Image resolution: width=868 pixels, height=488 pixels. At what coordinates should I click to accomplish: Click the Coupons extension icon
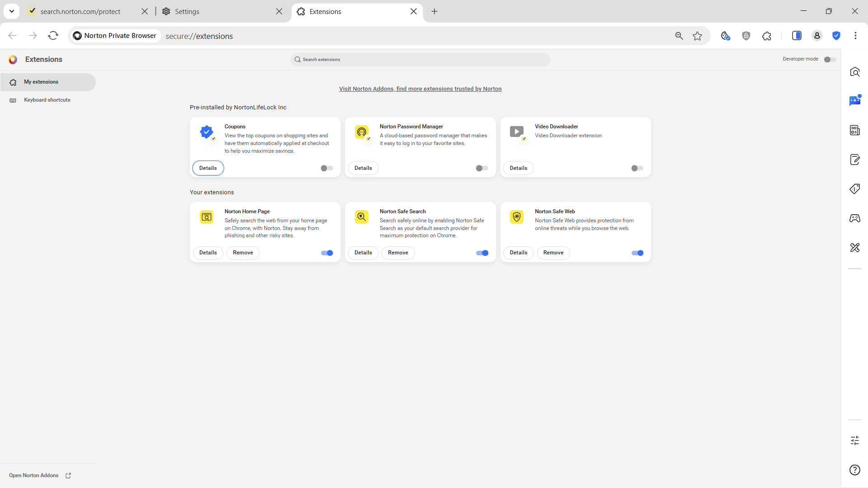point(207,132)
